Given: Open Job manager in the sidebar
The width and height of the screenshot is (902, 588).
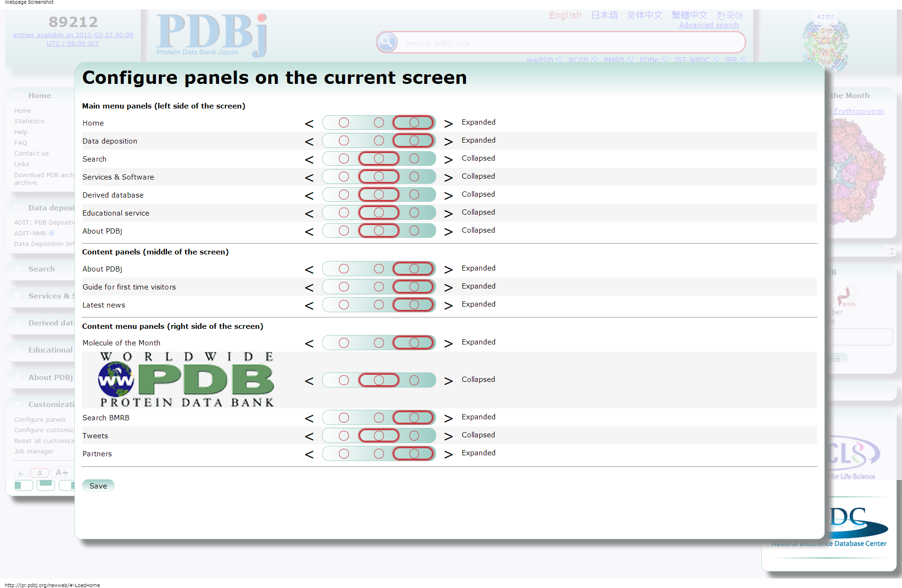Looking at the screenshot, I should coord(34,452).
